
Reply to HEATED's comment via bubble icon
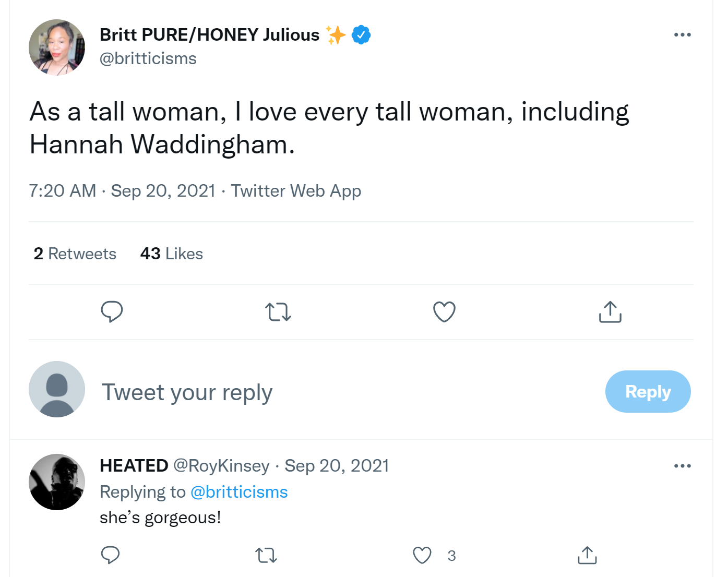coord(110,555)
